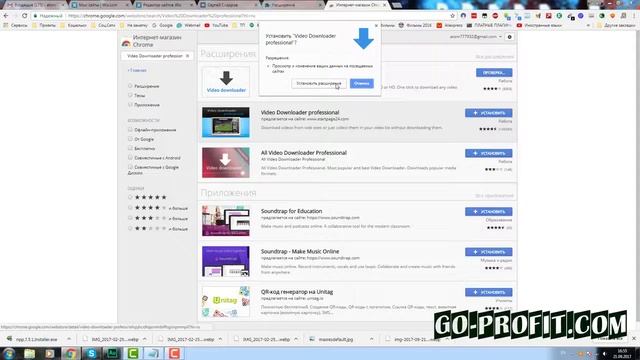Check Совместимые с Android checkbox
The width and height of the screenshot is (640, 360).
pos(130,158)
